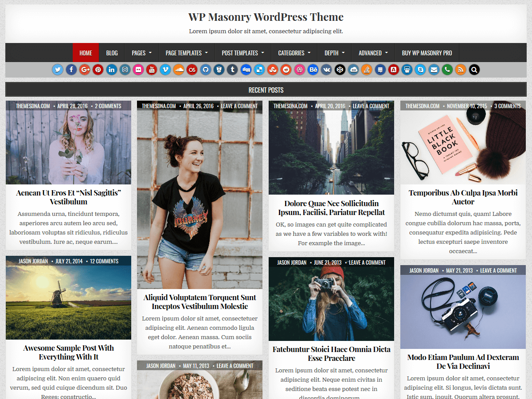Open the StumbleUpon social icon
The height and width of the screenshot is (399, 532).
(273, 70)
